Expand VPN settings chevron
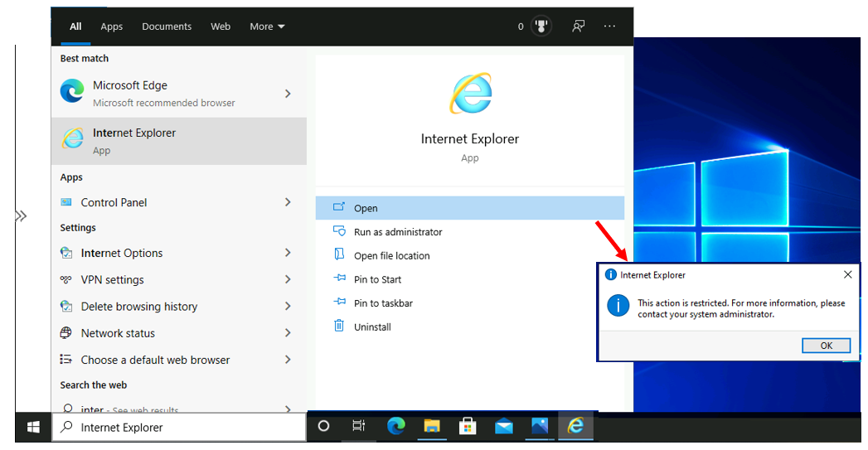The height and width of the screenshot is (450, 868). point(288,279)
